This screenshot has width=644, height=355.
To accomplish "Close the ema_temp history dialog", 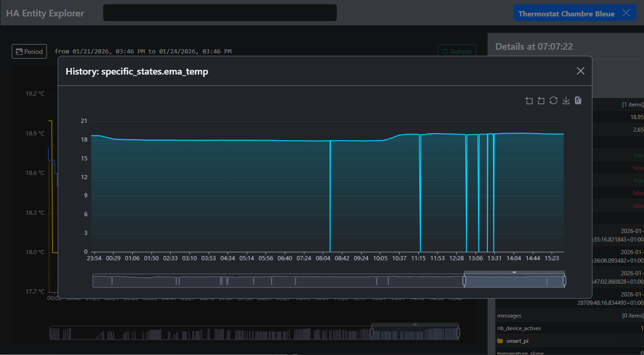I will tap(581, 71).
